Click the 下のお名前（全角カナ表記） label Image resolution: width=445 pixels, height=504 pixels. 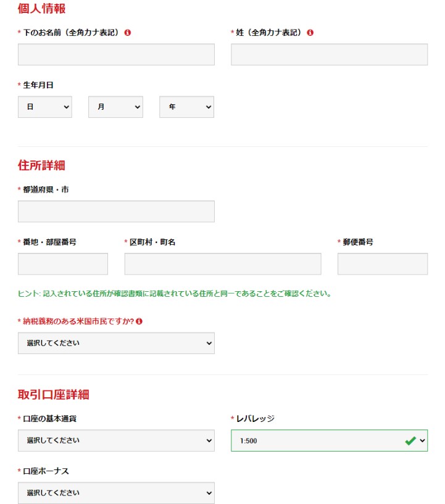tap(72, 33)
